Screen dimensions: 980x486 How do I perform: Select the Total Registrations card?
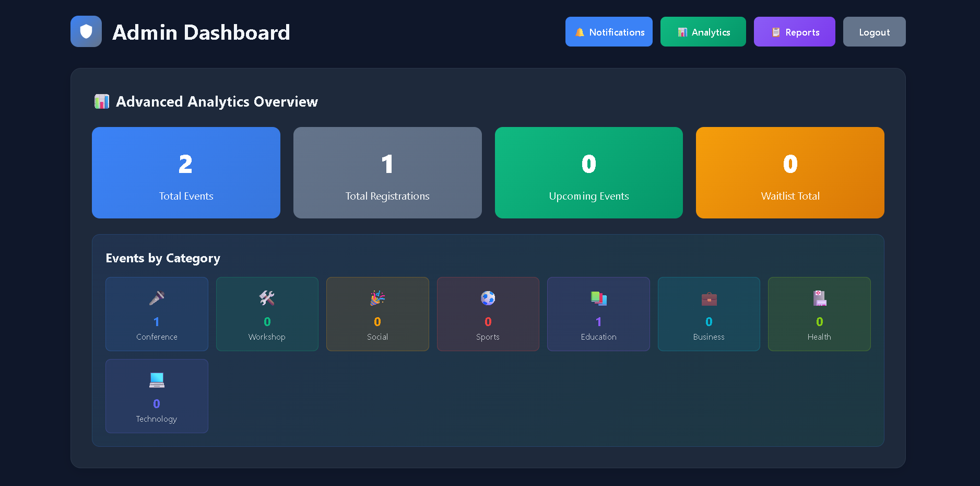pyautogui.click(x=387, y=172)
